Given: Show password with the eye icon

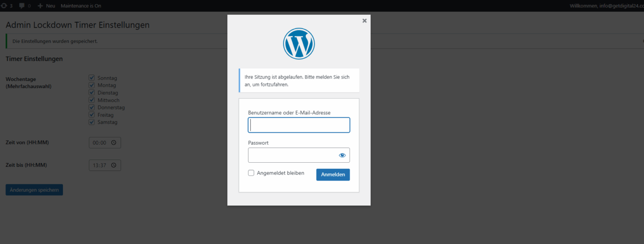Looking at the screenshot, I should pos(342,155).
